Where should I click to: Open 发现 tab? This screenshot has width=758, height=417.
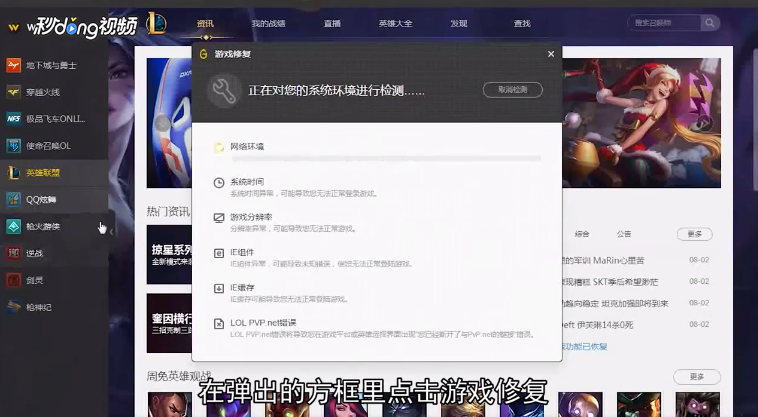[x=459, y=23]
